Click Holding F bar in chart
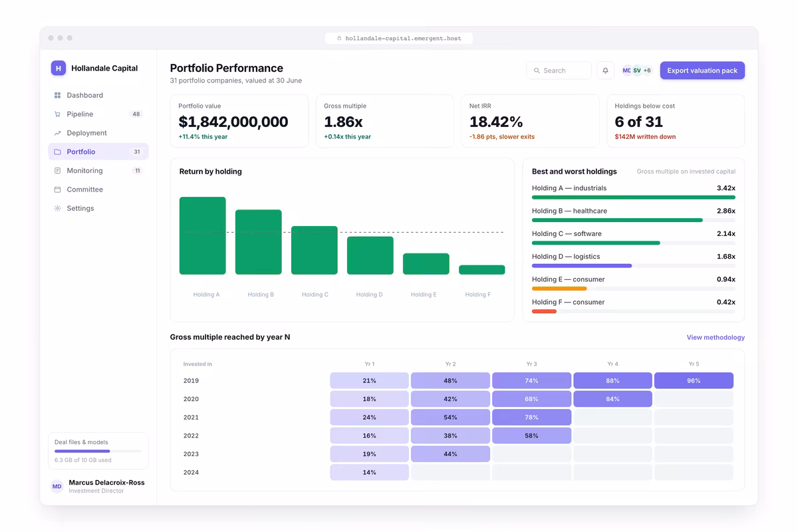This screenshot has width=798, height=532. [482, 270]
